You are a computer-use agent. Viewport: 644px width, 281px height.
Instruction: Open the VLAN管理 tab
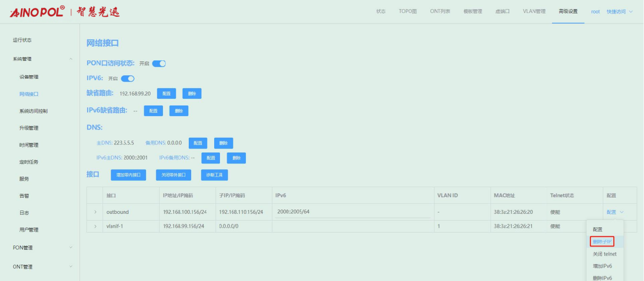(x=534, y=12)
